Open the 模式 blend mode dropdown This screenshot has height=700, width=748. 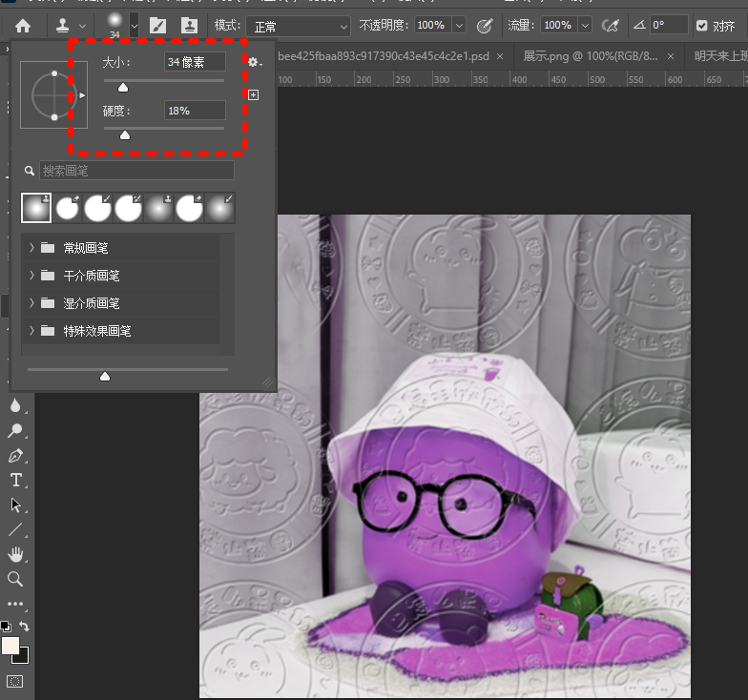[x=298, y=26]
